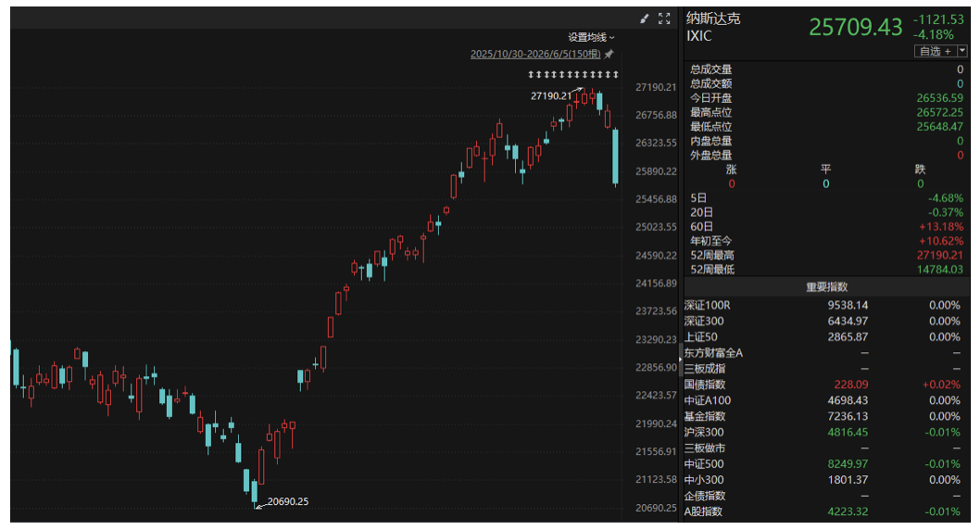980x530 pixels.
Task: Click the 重要指数 section header
Action: pos(826,287)
